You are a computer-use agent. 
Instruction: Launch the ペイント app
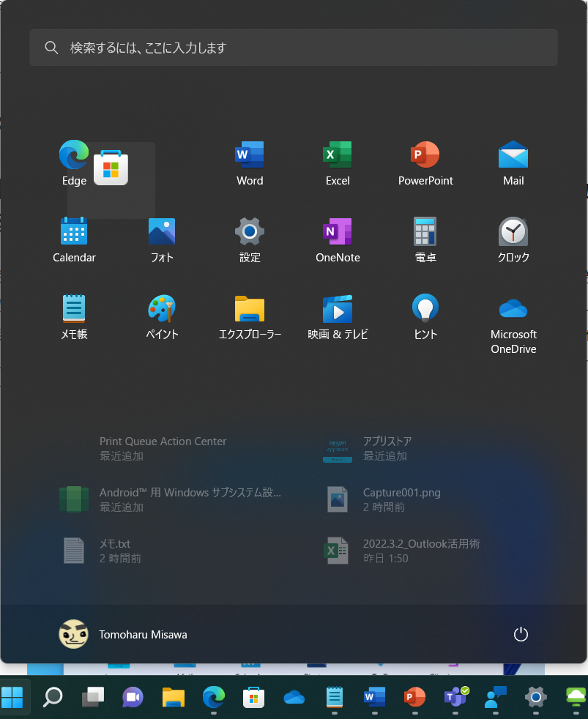[x=162, y=317]
